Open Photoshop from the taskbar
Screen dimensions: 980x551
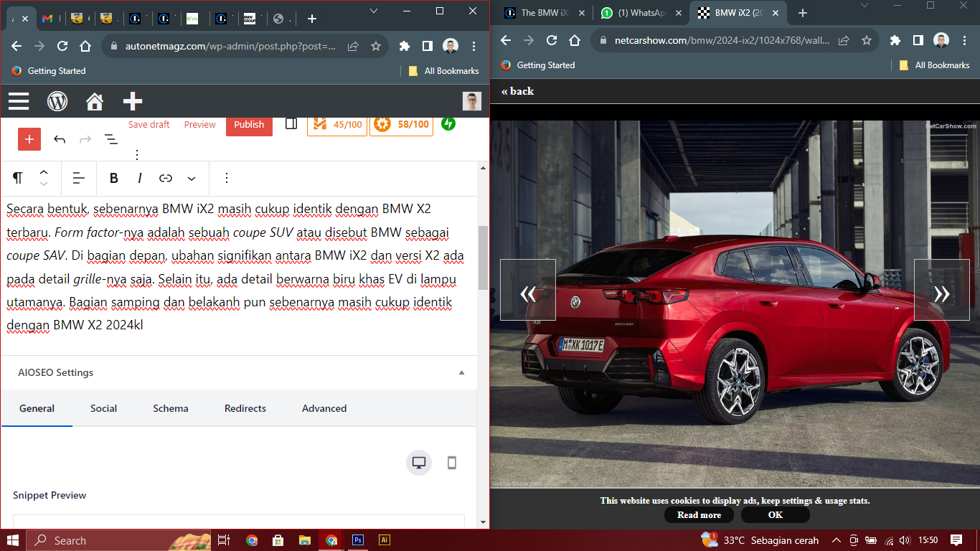(357, 540)
